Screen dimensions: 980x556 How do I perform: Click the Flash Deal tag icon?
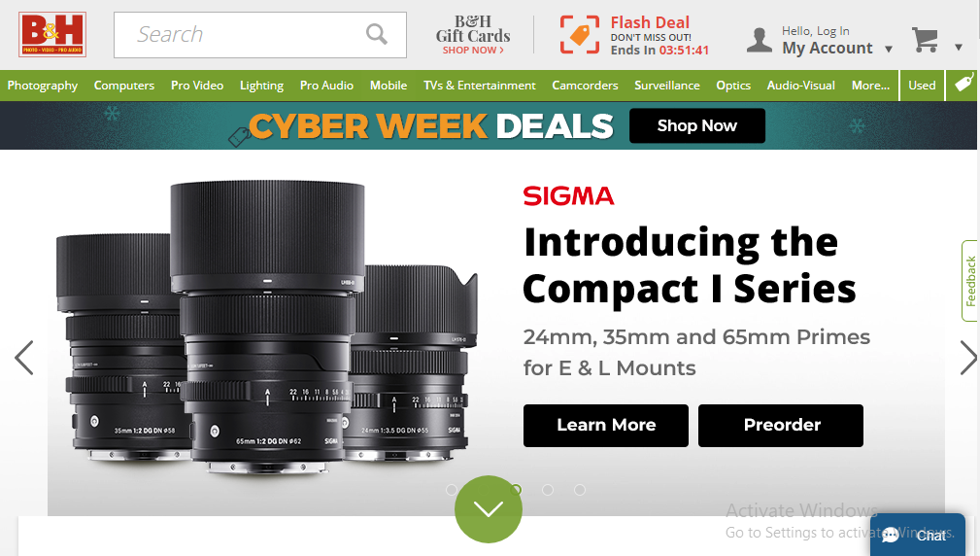[580, 35]
